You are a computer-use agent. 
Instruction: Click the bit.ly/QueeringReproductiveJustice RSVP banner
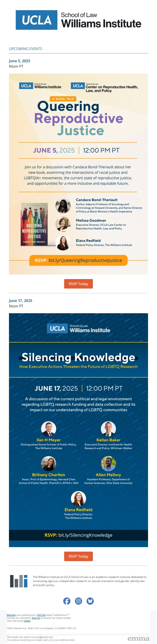click(x=78, y=260)
